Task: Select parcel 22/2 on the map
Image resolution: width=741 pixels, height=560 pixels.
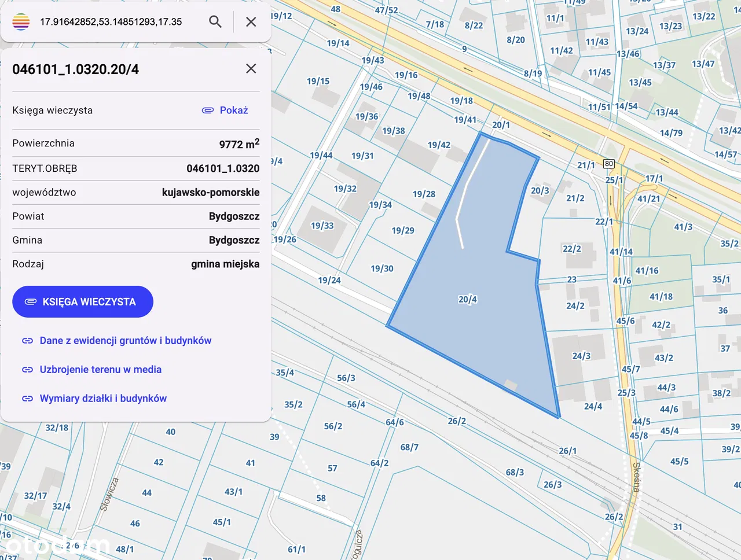Action: [x=571, y=249]
